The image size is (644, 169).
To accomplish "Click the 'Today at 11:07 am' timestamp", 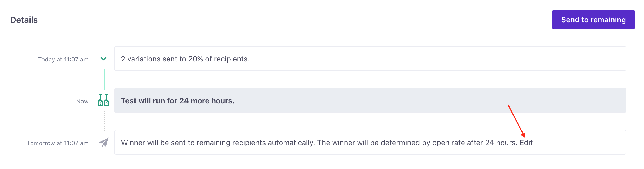I will pos(63,59).
